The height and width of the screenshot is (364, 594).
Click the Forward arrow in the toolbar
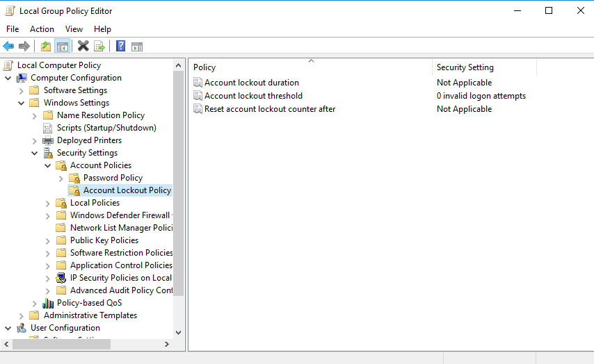24,47
